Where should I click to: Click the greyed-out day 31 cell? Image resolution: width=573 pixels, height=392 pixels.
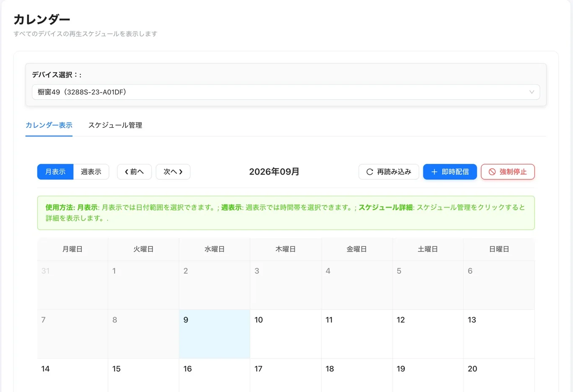click(72, 285)
